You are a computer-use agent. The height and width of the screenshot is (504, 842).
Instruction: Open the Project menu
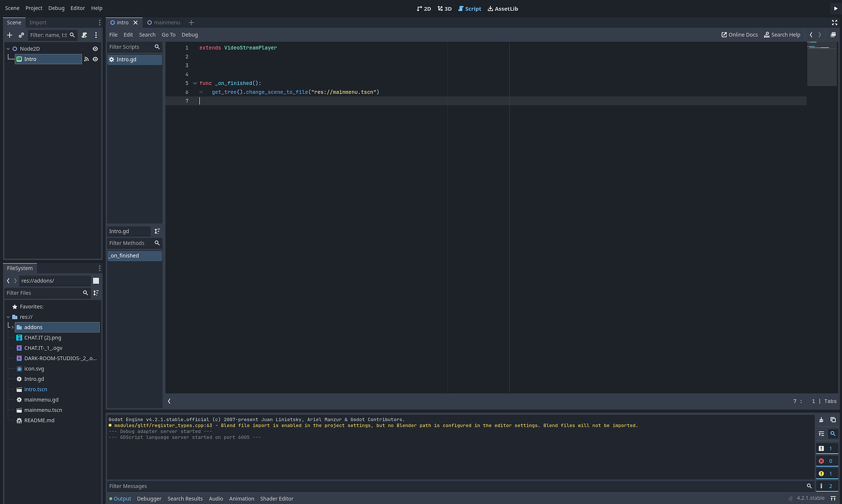click(34, 9)
